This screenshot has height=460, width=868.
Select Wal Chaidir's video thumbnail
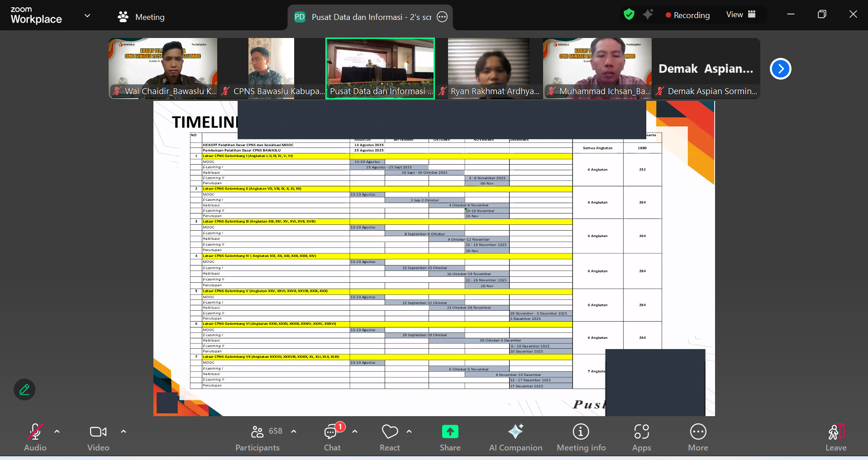[x=163, y=68]
